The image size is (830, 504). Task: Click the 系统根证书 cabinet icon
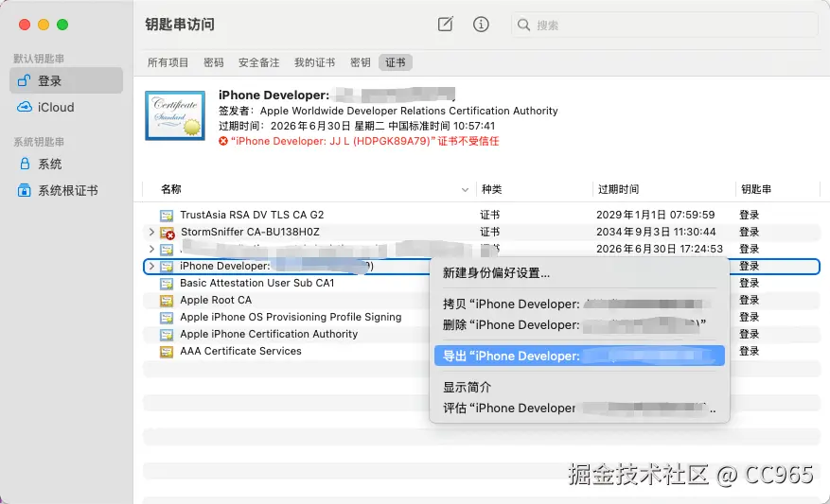click(25, 190)
